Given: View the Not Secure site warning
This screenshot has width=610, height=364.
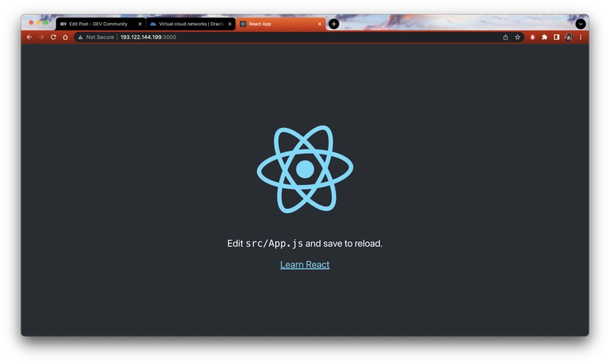Looking at the screenshot, I should 81,37.
